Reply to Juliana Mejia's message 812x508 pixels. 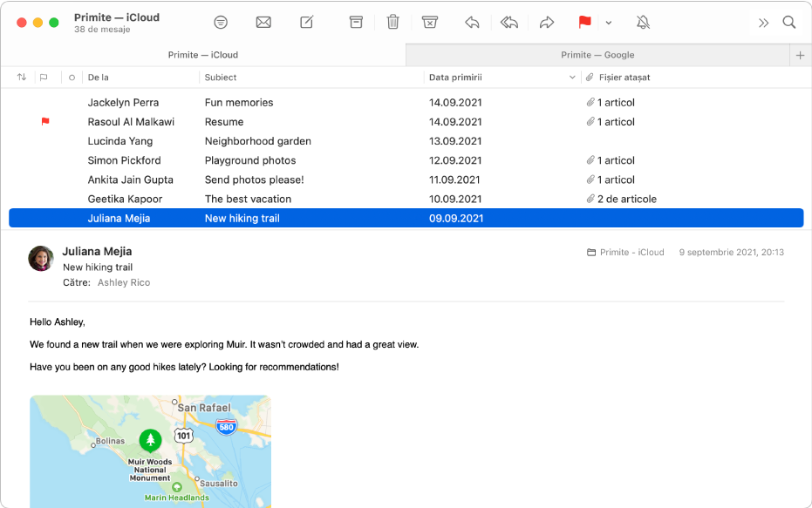point(472,22)
